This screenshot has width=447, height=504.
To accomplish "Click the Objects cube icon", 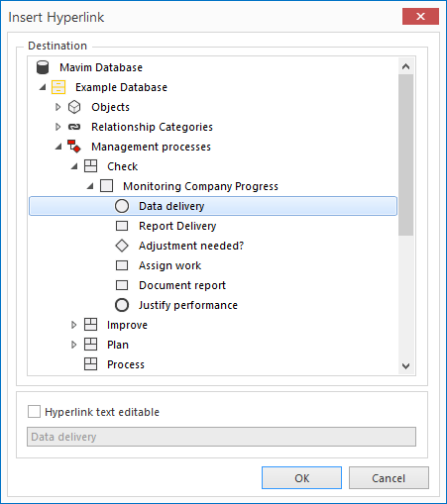I will [x=74, y=107].
